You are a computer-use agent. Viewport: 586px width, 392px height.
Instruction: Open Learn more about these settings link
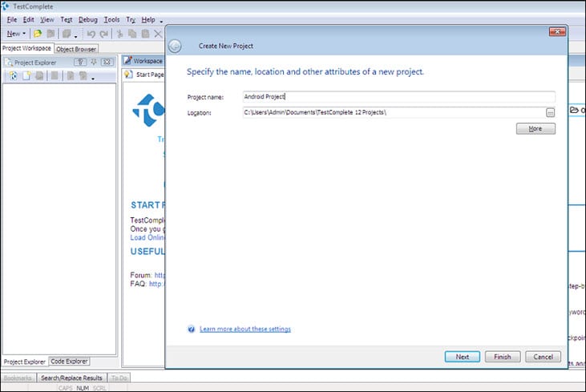click(245, 329)
